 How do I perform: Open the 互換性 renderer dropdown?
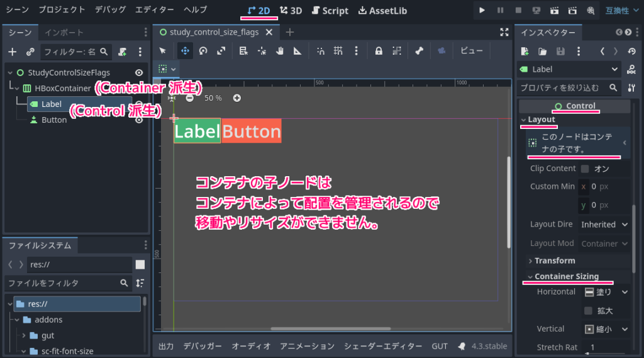click(621, 11)
